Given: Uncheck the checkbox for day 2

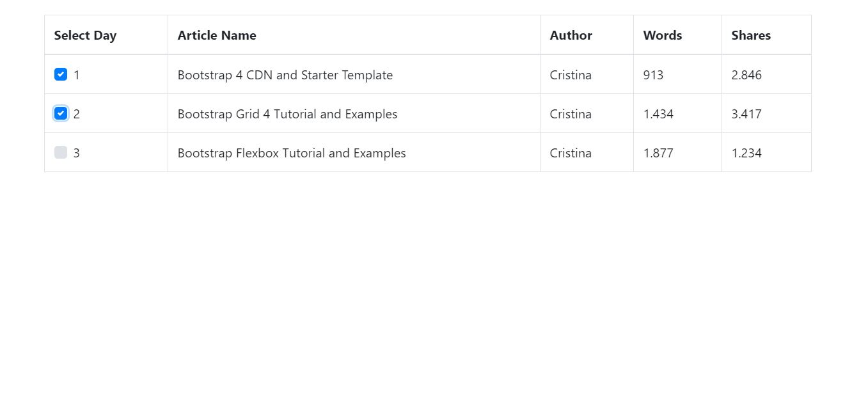Looking at the screenshot, I should tap(61, 113).
